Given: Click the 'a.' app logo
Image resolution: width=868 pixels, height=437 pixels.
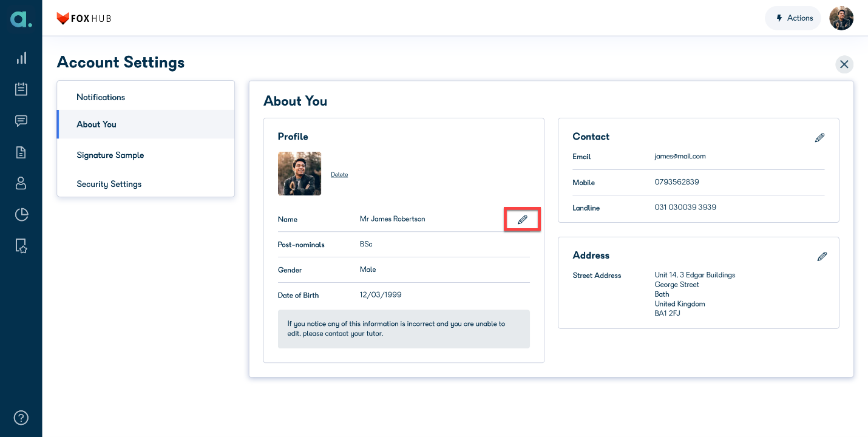Looking at the screenshot, I should (x=21, y=19).
